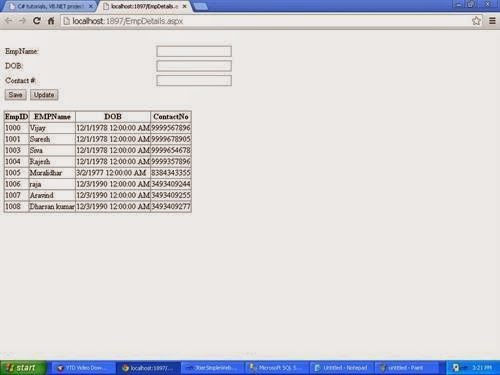Go to the home page icon

[51, 21]
